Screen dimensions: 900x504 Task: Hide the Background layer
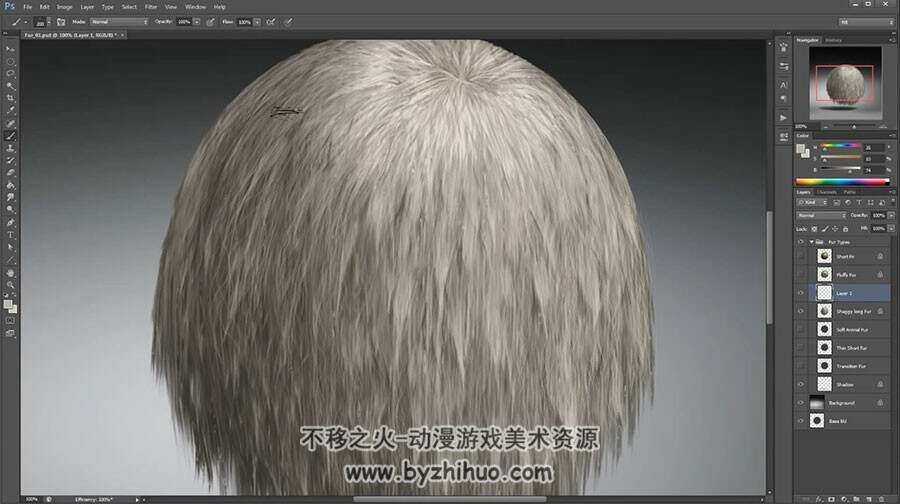(801, 403)
